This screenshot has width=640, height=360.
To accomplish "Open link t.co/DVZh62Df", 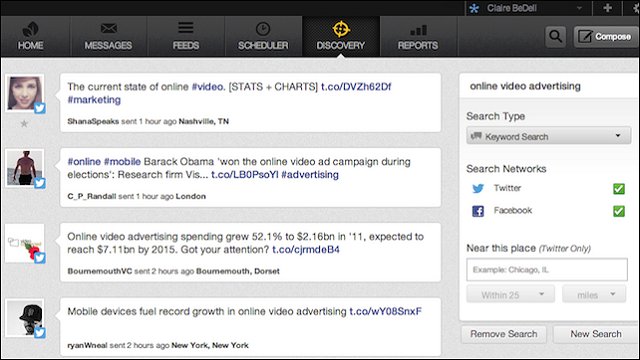I will 356,87.
